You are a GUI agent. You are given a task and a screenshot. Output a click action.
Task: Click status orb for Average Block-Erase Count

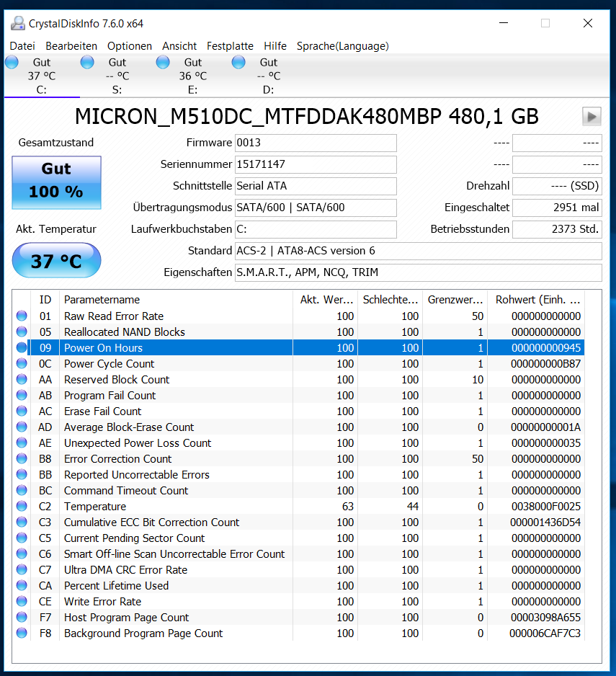coord(22,427)
